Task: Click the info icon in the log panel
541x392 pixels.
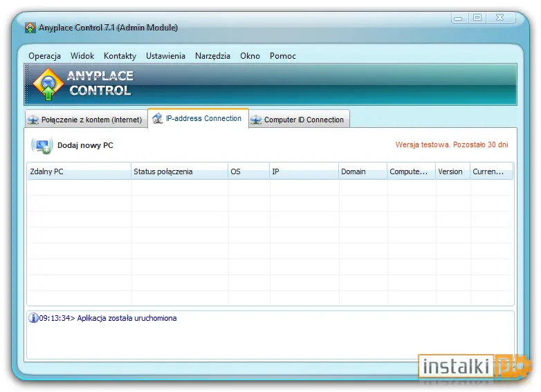Action: (x=33, y=318)
